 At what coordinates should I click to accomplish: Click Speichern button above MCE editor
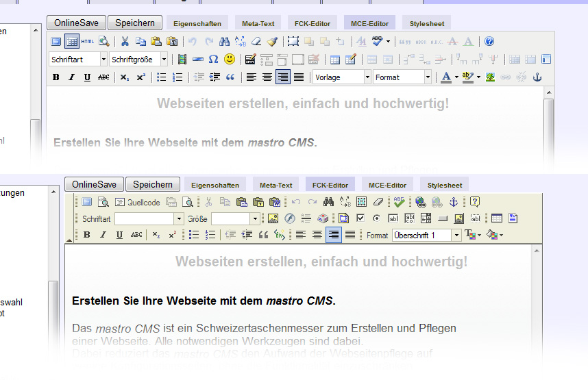click(x=135, y=23)
